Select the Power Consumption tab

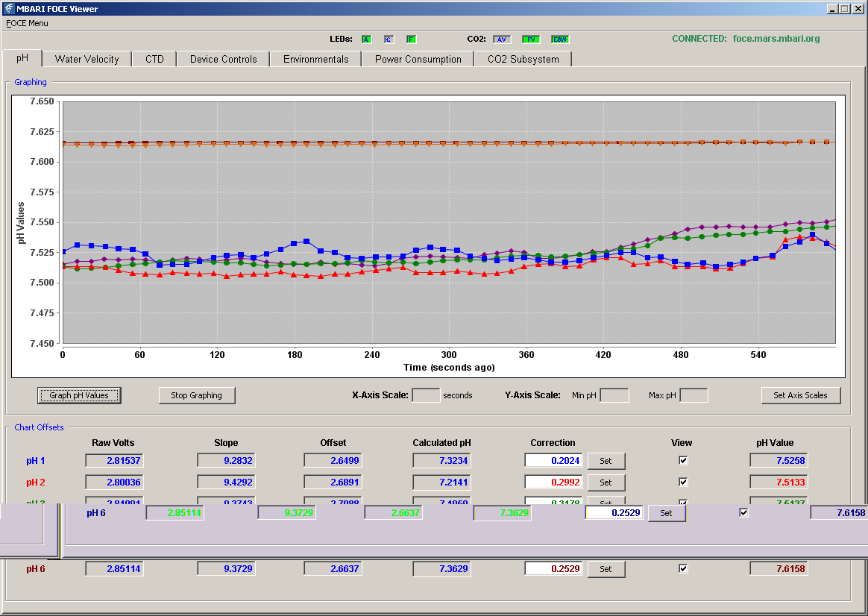click(x=418, y=59)
